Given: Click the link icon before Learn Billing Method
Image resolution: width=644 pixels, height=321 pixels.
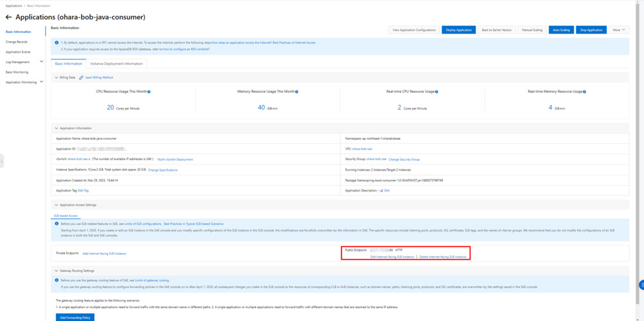Looking at the screenshot, I should (x=82, y=77).
